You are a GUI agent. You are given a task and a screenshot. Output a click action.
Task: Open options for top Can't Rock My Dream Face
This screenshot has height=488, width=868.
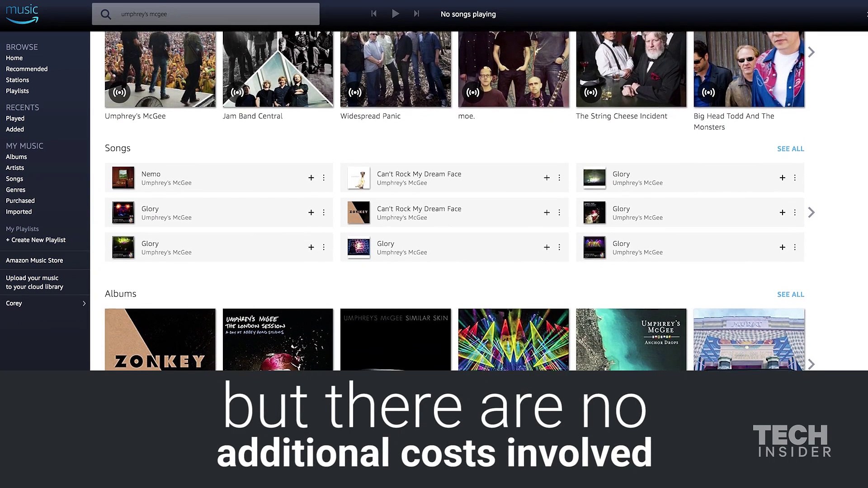[559, 178]
